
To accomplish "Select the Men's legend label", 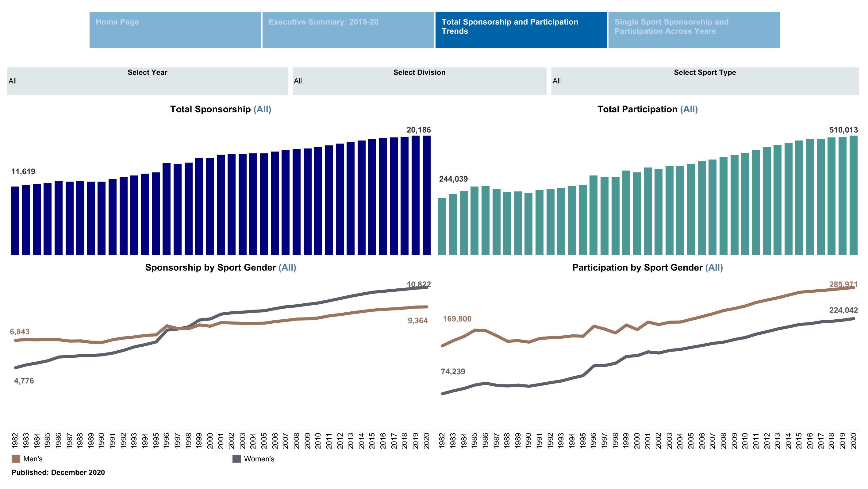I will pyautogui.click(x=33, y=459).
